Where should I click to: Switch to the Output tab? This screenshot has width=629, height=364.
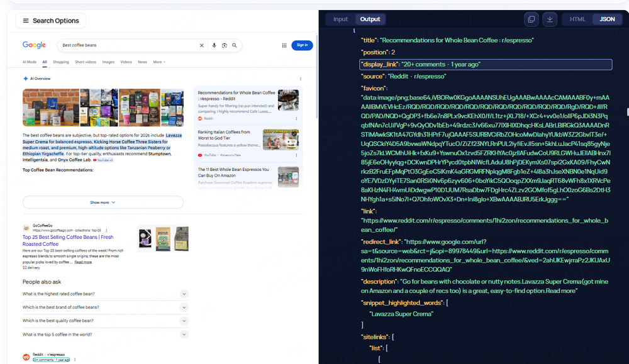[370, 19]
